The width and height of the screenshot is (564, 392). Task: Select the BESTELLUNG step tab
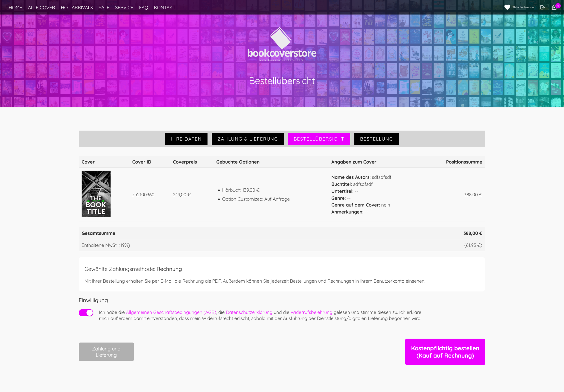[x=376, y=139]
